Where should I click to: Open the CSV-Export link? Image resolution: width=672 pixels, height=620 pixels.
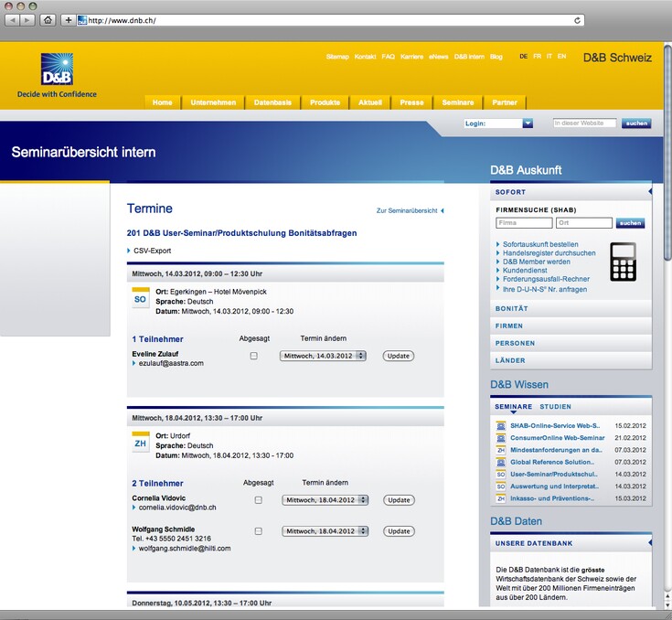click(x=152, y=251)
